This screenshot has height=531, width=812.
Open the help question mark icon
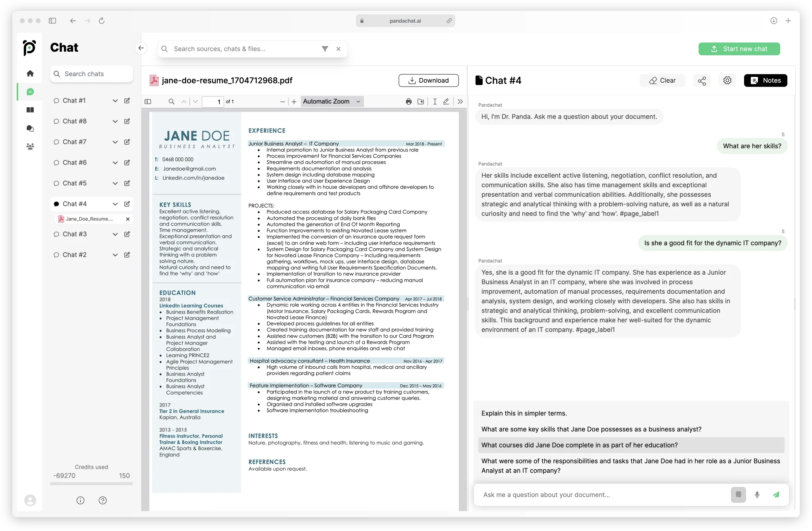click(x=102, y=500)
